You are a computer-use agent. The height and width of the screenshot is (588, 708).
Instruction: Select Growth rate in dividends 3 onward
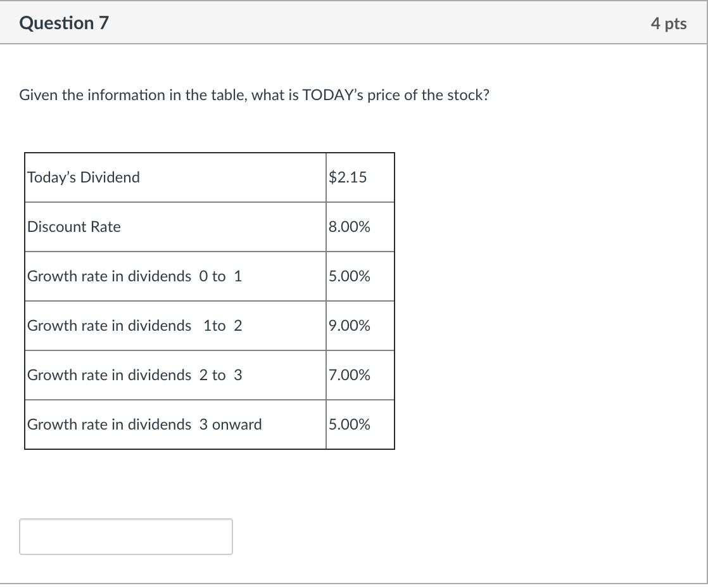point(142,425)
